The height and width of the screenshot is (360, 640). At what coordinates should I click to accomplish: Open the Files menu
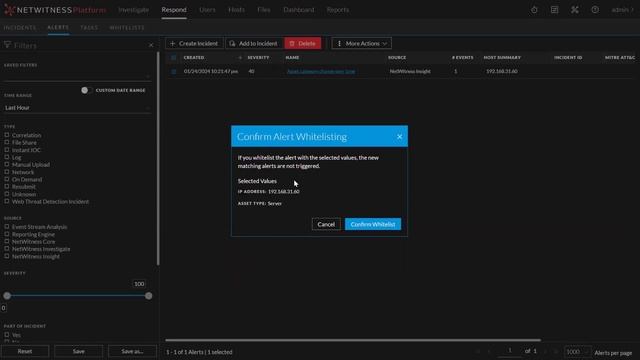[264, 9]
